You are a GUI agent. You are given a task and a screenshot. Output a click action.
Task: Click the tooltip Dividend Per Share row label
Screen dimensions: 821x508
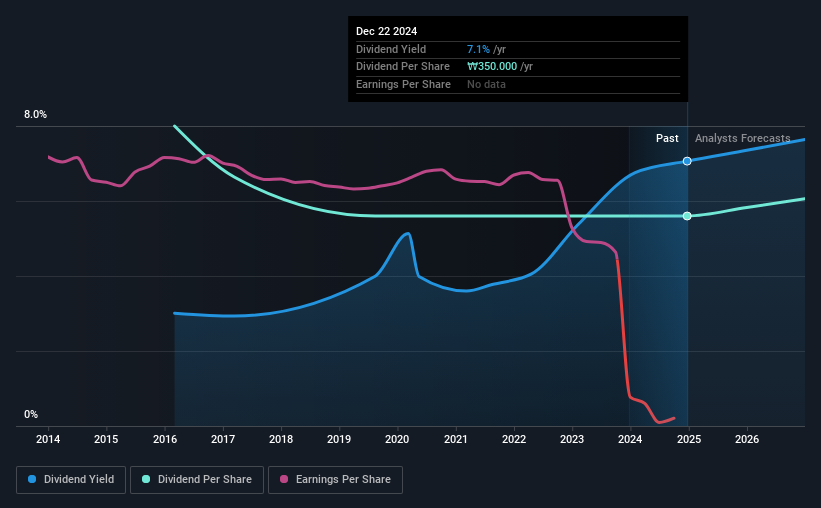pyautogui.click(x=403, y=67)
